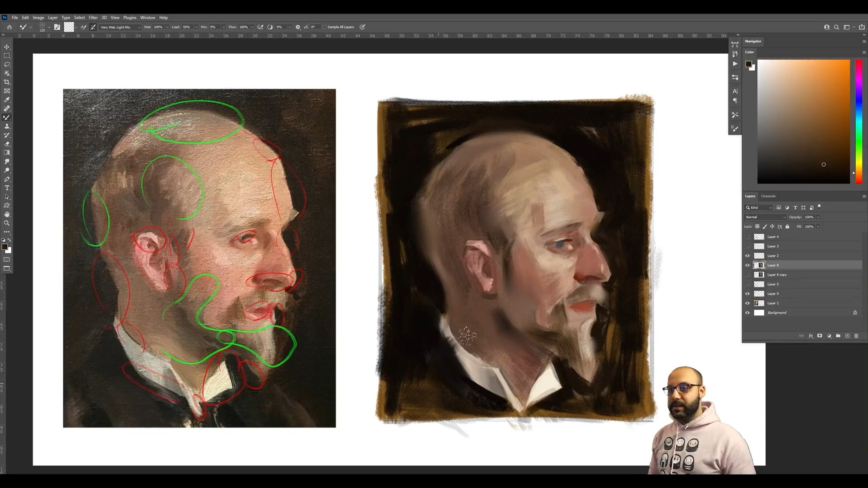Enable Sample All Layers checkbox
Viewport: 868px width, 488px height.
[x=325, y=27]
